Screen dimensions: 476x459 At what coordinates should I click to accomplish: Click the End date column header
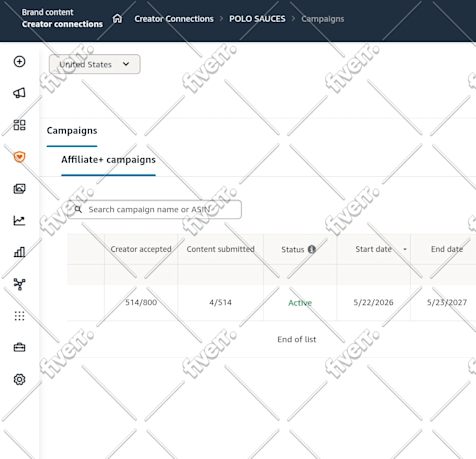[447, 249]
